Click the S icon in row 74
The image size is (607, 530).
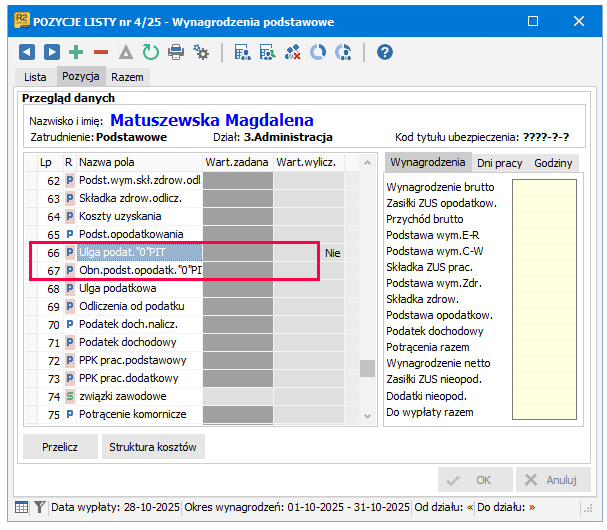click(70, 396)
